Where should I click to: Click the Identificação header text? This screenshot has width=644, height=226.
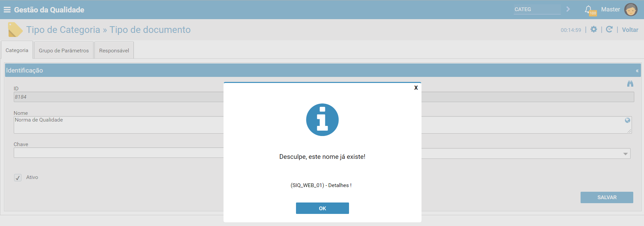point(24,71)
